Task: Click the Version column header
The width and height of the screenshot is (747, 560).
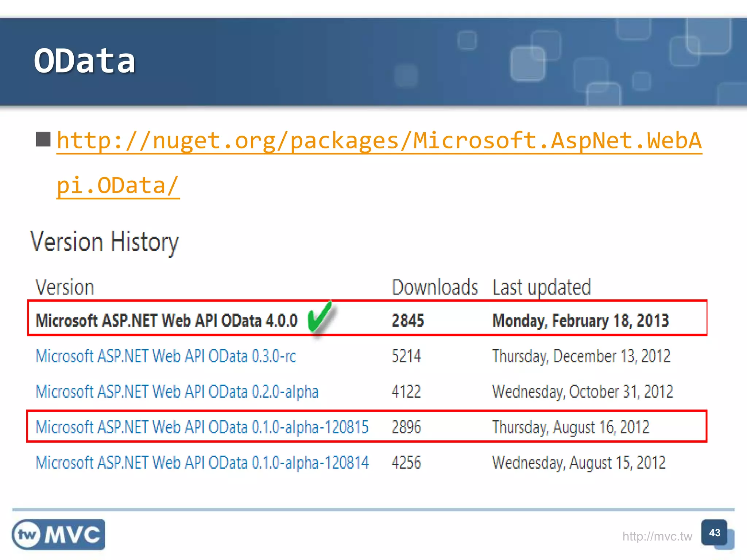Action: pyautogui.click(x=65, y=287)
